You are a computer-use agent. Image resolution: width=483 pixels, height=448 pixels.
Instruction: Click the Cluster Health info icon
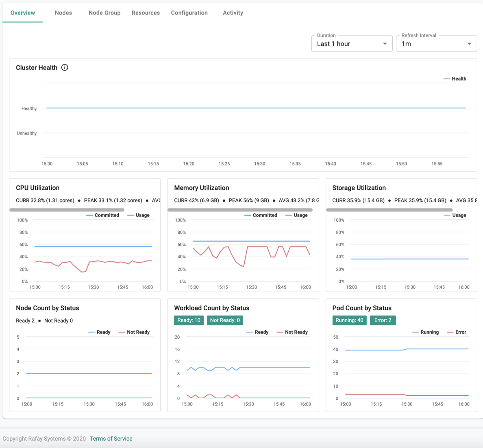click(65, 67)
